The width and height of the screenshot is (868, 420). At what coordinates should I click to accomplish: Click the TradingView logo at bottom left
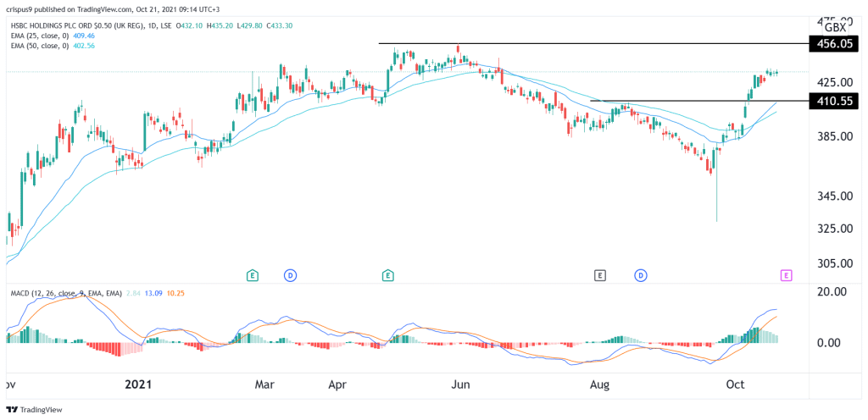pyautogui.click(x=34, y=410)
